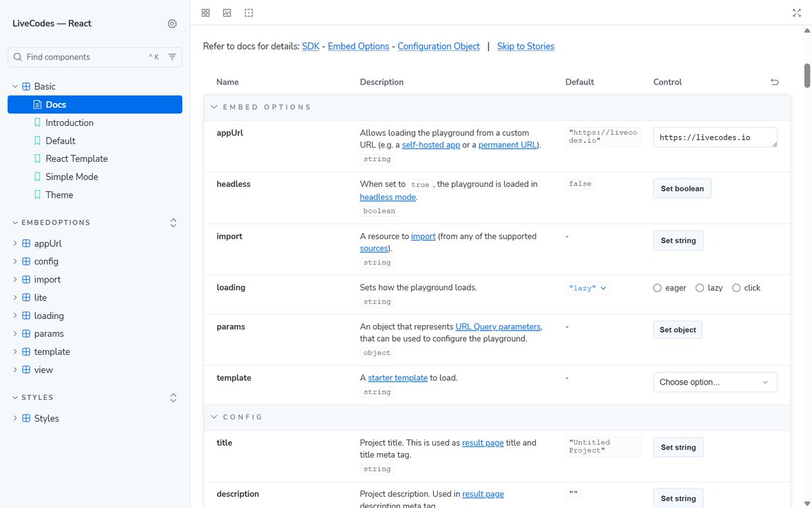Open the sidebar tag filter icon
The height and width of the screenshot is (508, 812).
tap(173, 57)
